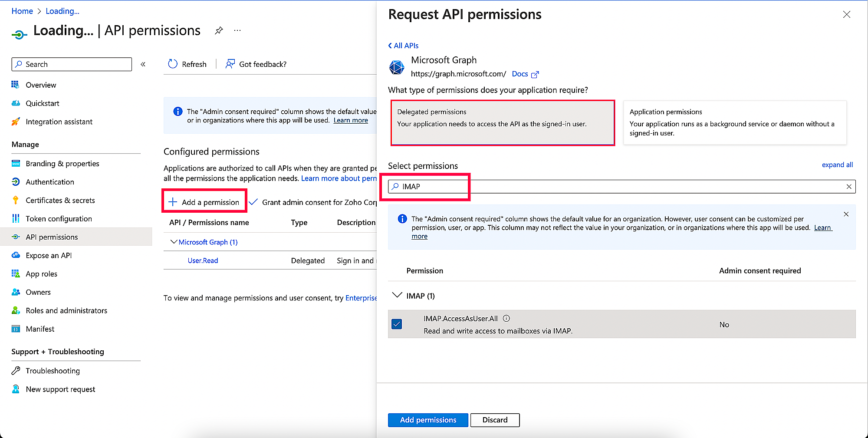
Task: Click the Refresh icon in the toolbar
Action: click(173, 64)
